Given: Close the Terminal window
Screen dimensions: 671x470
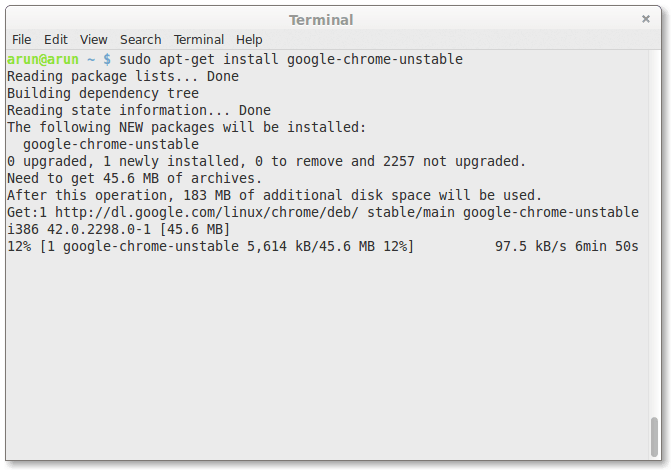Looking at the screenshot, I should (646, 19).
